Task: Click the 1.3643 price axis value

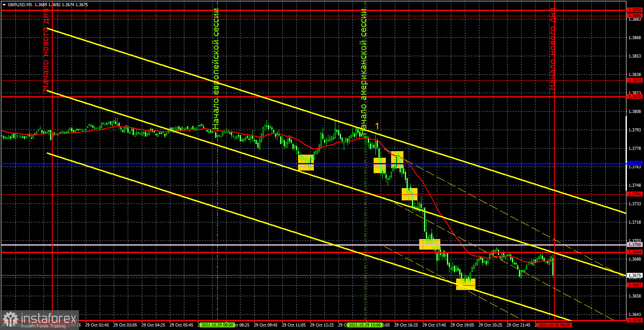Action: coord(634,315)
